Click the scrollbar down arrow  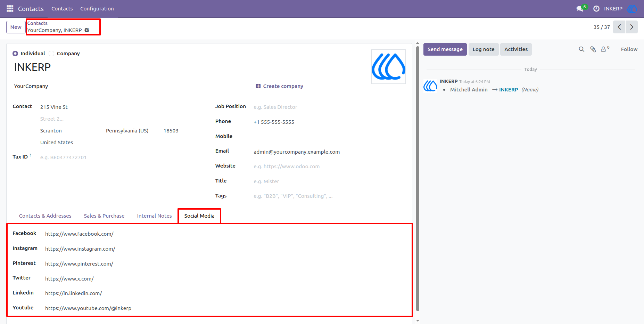tap(418, 321)
